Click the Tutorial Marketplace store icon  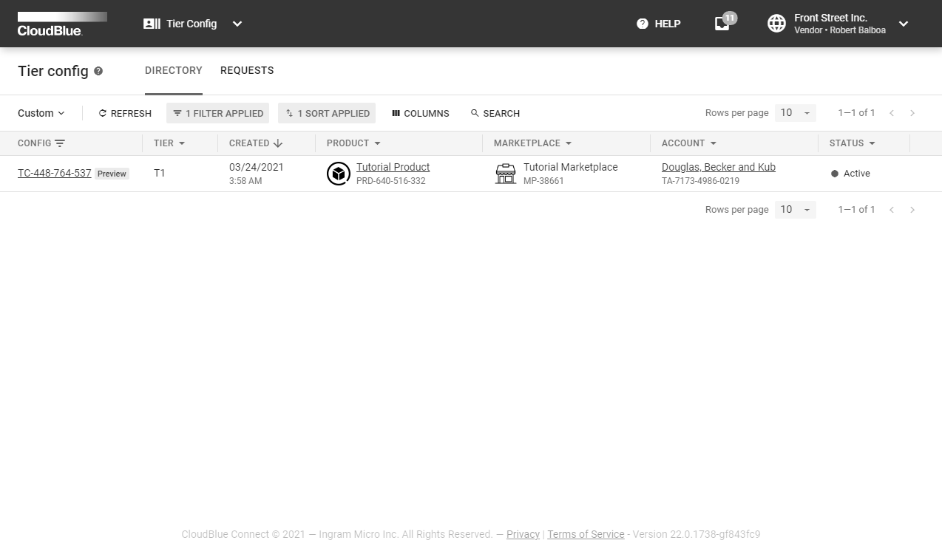(x=506, y=174)
